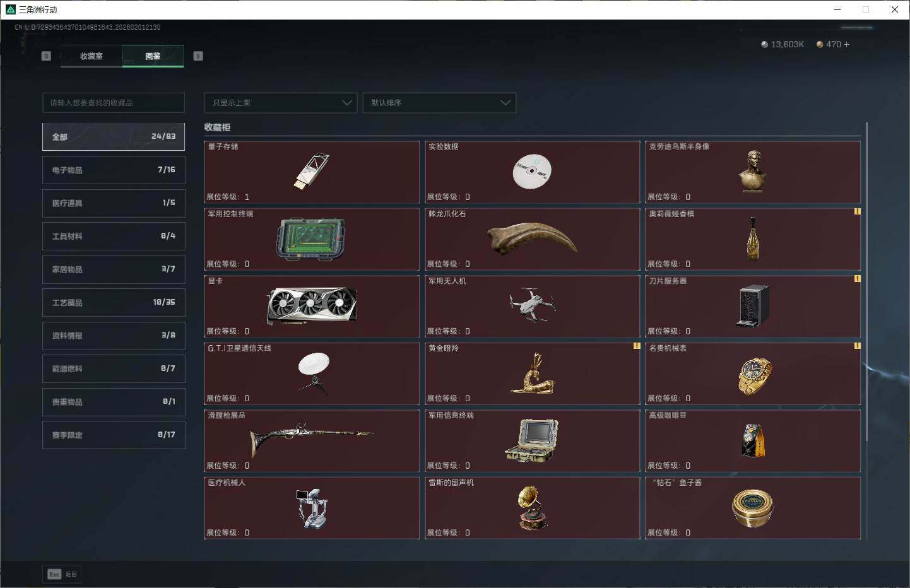Select the 奥莉薇娅香槟 champagne bottle icon

point(753,239)
